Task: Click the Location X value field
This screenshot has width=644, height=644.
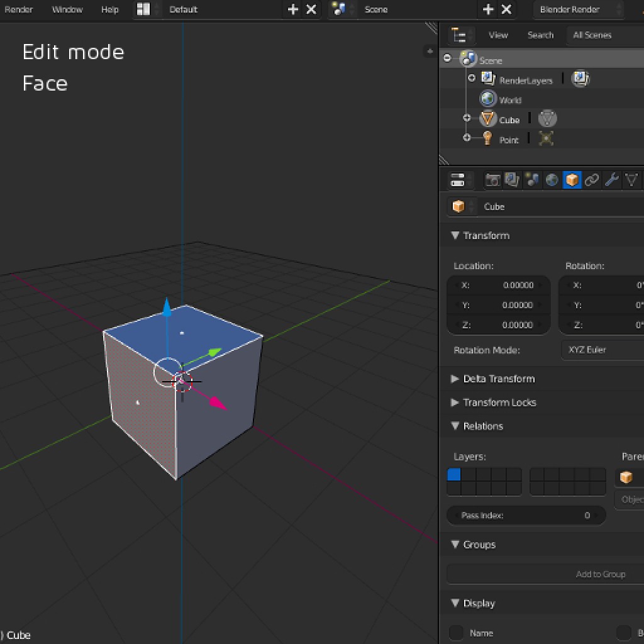Action: (x=498, y=285)
